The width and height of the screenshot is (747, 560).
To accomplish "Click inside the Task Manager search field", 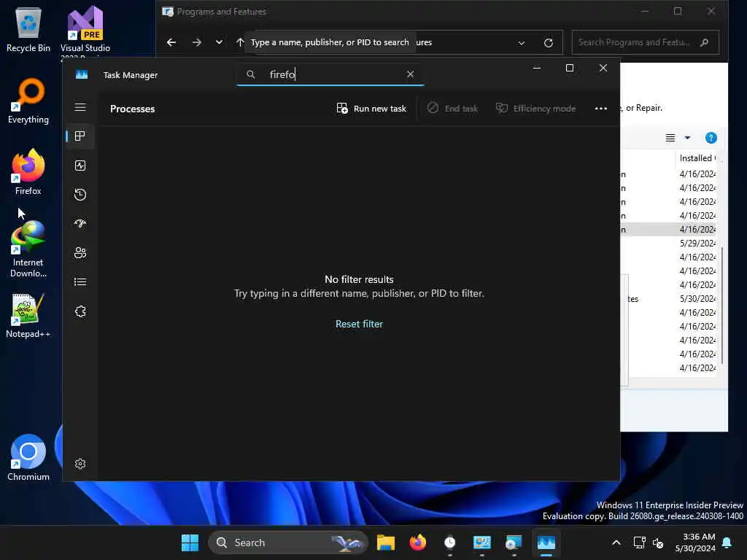I will (x=330, y=75).
